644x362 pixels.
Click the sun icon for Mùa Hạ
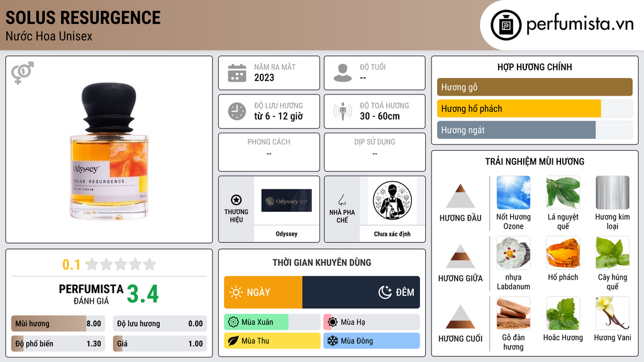pos(333,322)
